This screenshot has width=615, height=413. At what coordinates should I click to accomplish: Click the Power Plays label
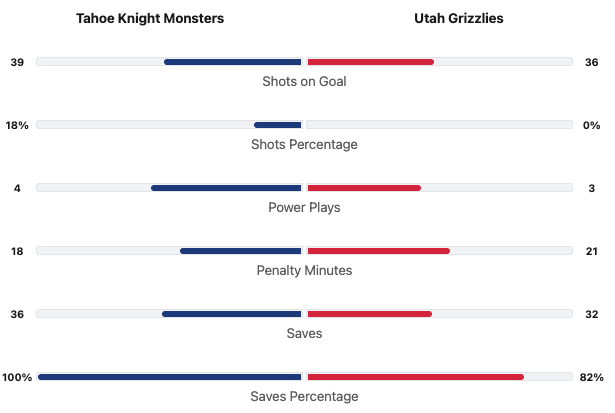[x=304, y=208]
